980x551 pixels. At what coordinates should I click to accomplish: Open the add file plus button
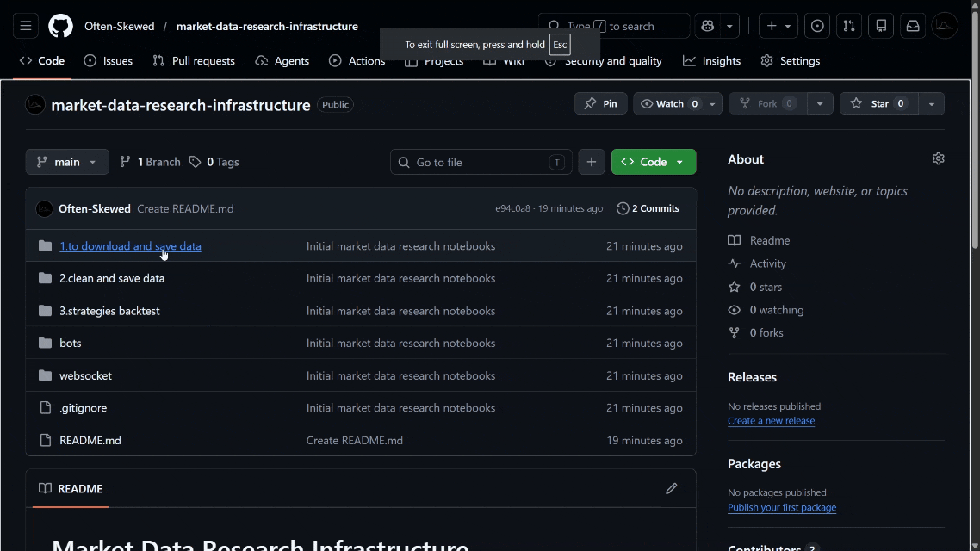click(x=592, y=162)
